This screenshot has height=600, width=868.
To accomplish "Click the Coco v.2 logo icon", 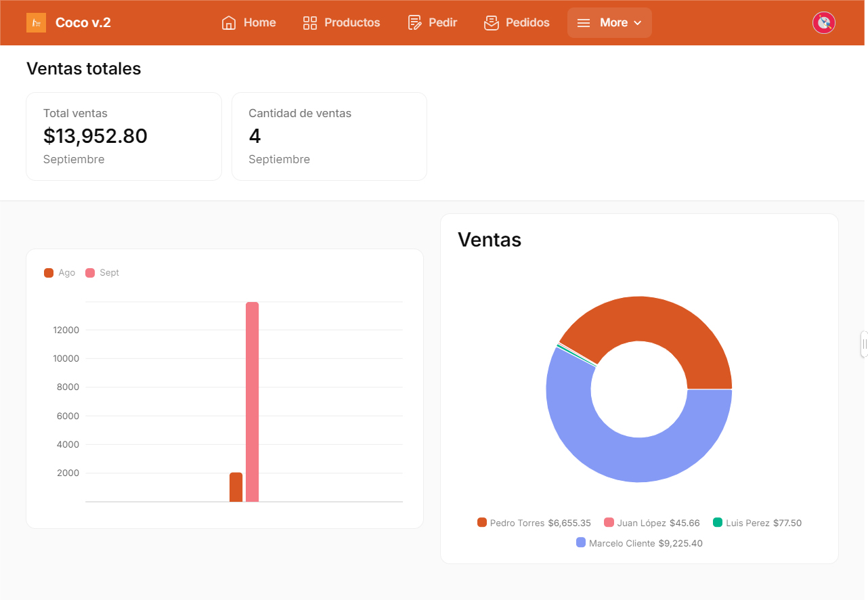I will [36, 22].
